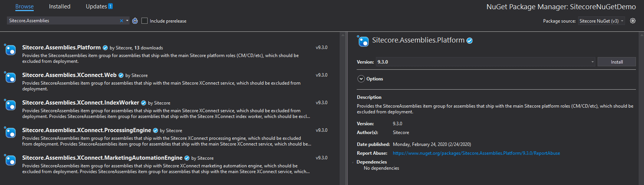Click the Install button

pos(616,62)
